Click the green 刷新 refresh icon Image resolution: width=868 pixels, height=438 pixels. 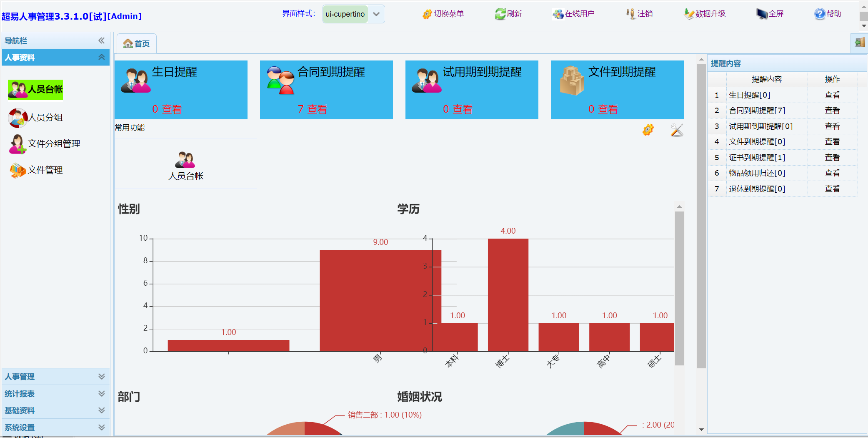pos(500,14)
